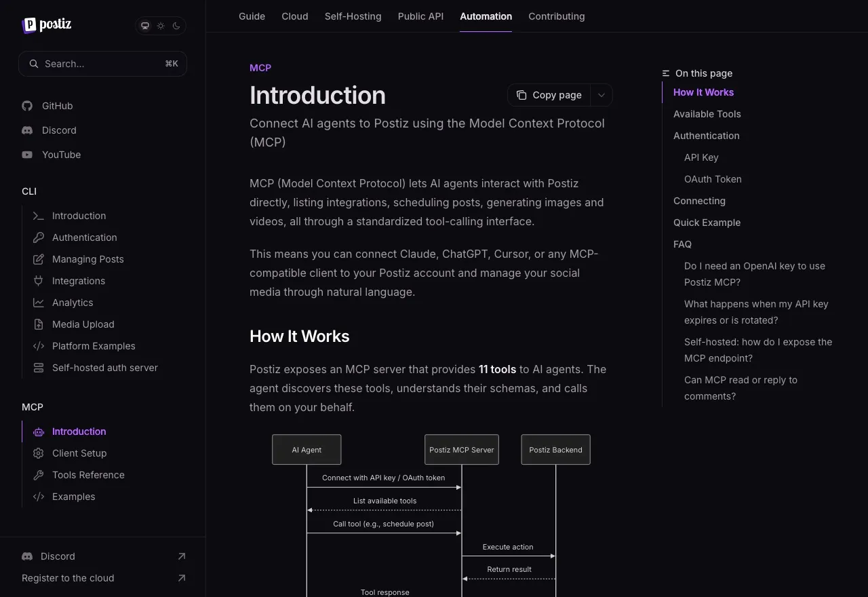This screenshot has height=597, width=868.
Task: Click the On this page list icon
Action: [x=666, y=73]
